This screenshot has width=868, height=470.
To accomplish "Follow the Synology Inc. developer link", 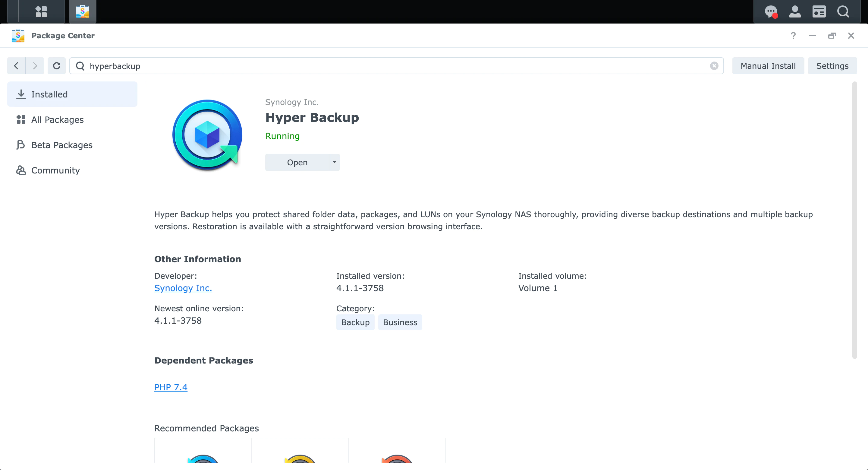I will 183,288.
